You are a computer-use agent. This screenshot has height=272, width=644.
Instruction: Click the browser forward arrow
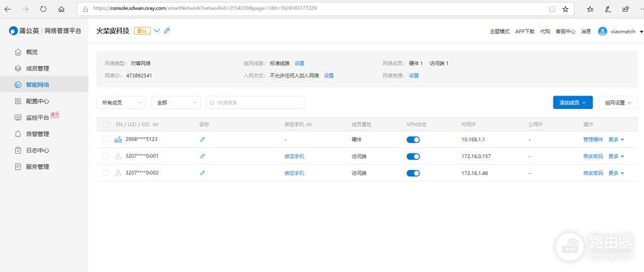25,9
